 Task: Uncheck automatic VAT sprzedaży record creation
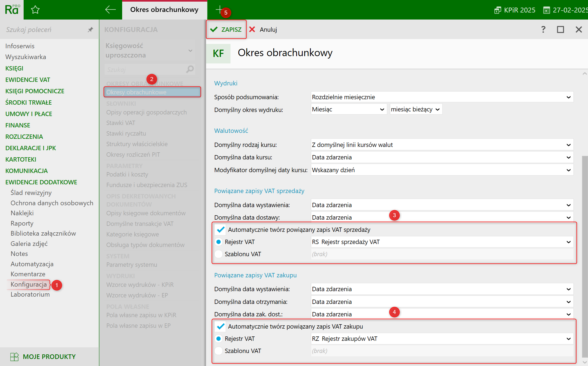tap(220, 230)
